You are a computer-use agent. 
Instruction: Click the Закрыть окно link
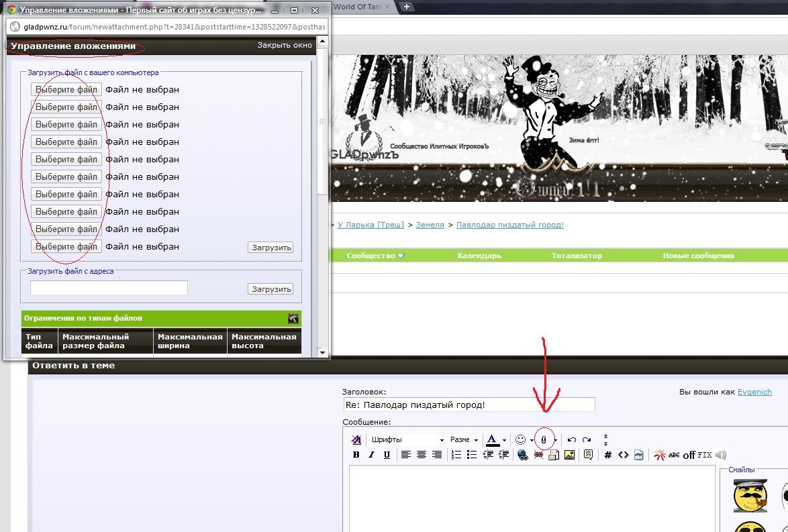click(x=285, y=46)
